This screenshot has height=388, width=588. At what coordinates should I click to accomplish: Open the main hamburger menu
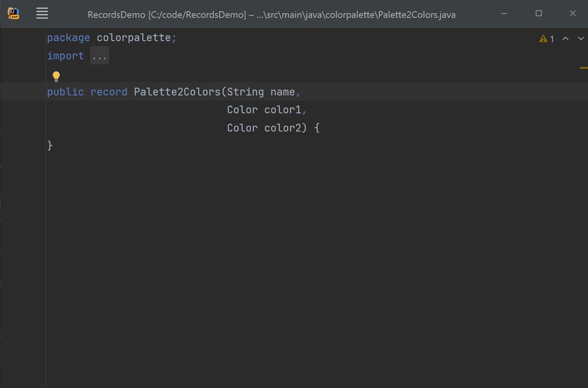pyautogui.click(x=42, y=13)
